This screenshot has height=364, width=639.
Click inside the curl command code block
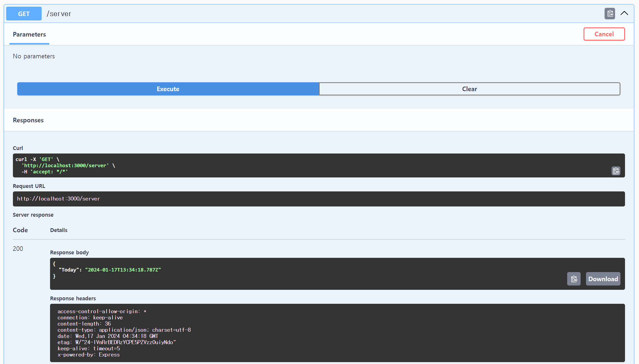click(x=296, y=165)
